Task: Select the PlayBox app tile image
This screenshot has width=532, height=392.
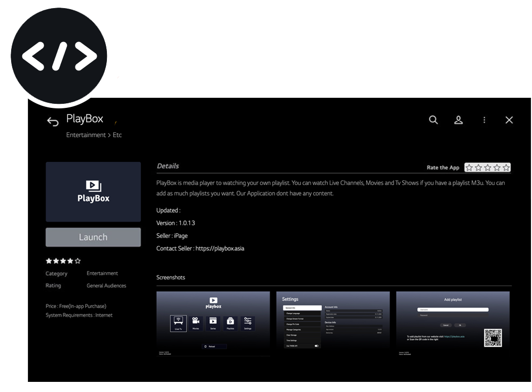Action: (93, 191)
